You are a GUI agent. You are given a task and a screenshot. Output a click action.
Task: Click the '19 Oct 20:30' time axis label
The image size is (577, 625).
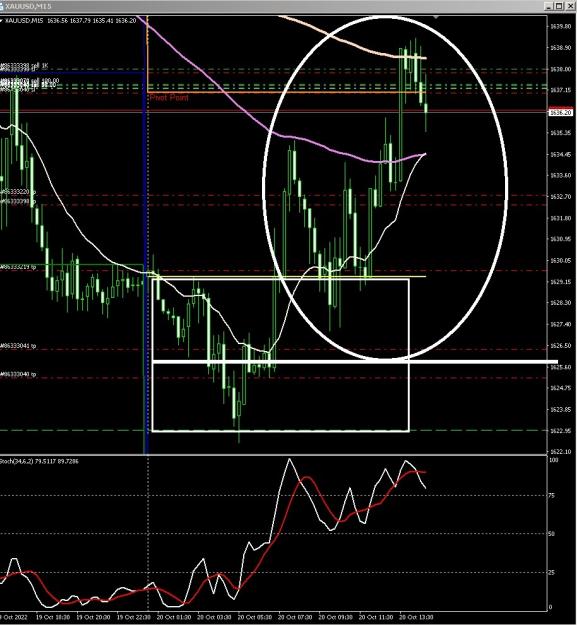click(93, 617)
